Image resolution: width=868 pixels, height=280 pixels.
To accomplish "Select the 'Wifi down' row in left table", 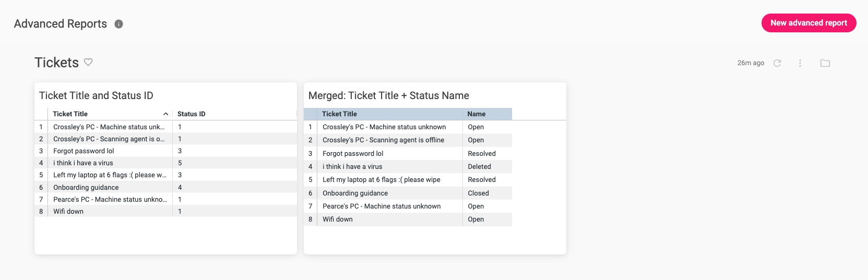I will [68, 211].
